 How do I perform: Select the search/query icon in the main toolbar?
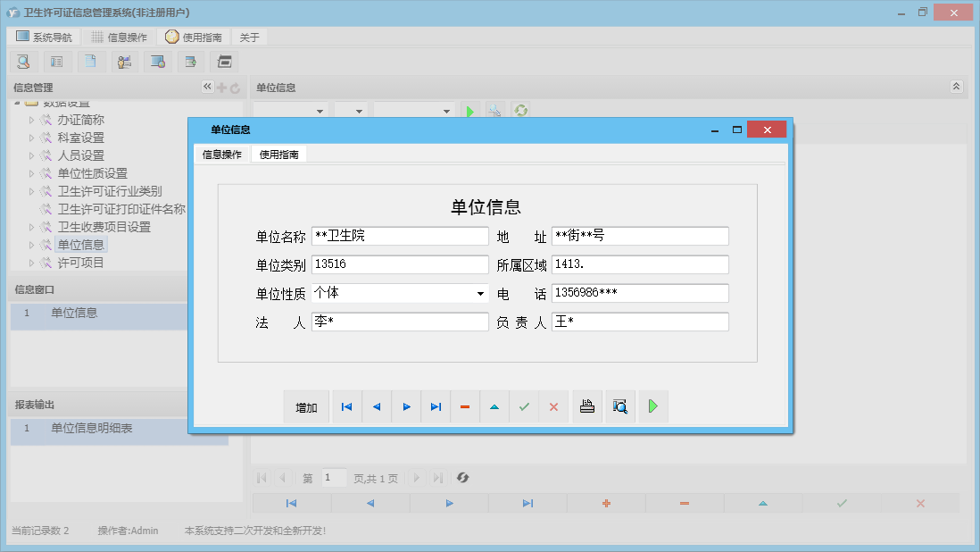(x=22, y=62)
